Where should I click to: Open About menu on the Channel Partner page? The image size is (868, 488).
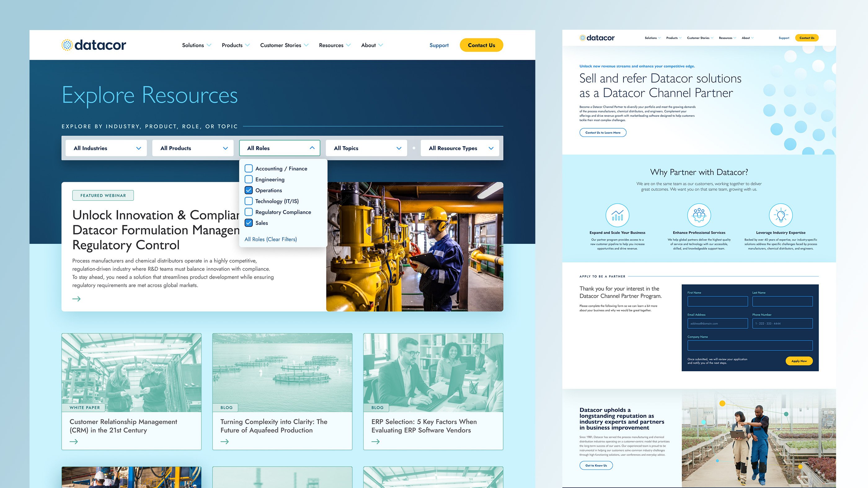[748, 38]
